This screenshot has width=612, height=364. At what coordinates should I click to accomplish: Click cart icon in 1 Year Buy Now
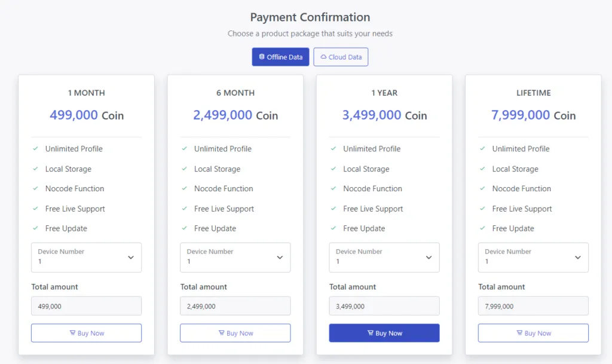(x=370, y=334)
